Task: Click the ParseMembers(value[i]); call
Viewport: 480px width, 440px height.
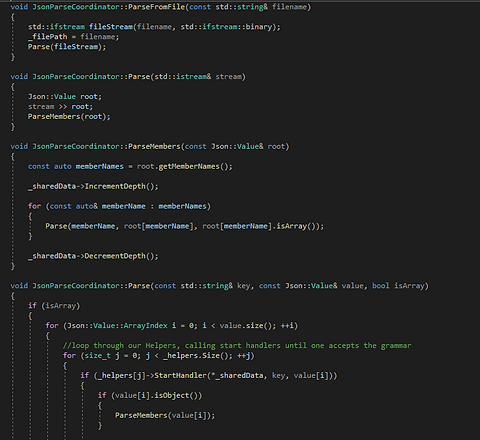Action: (165, 416)
